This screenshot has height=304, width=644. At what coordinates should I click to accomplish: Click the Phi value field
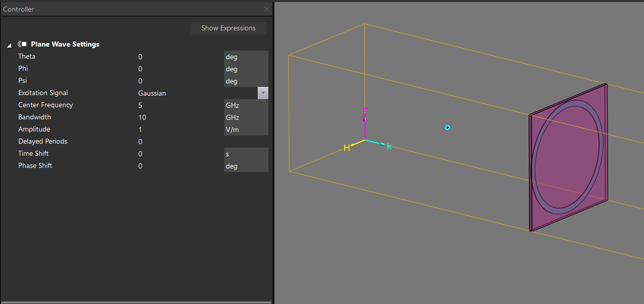[177, 69]
